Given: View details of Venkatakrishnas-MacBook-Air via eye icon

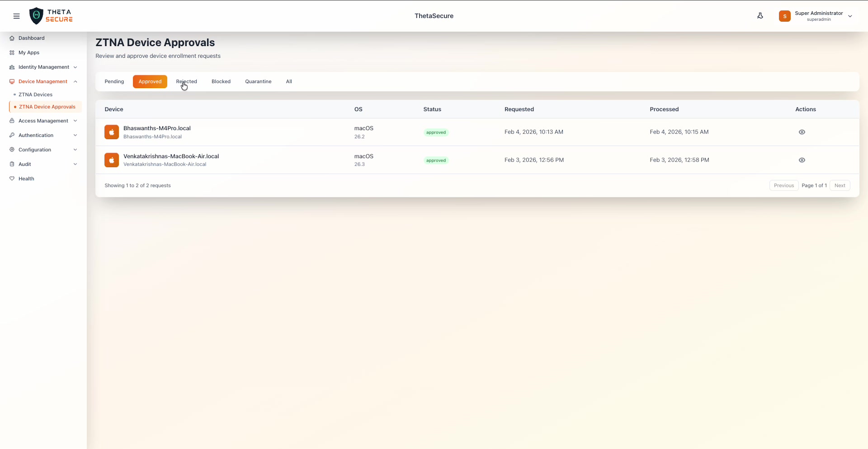Looking at the screenshot, I should click(802, 160).
